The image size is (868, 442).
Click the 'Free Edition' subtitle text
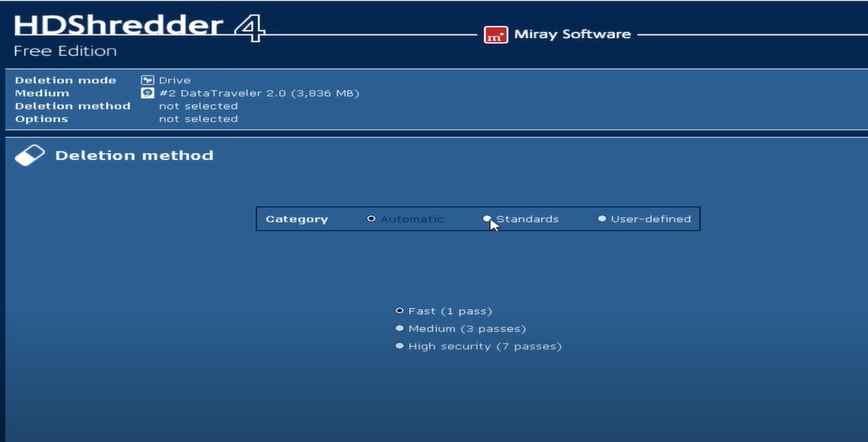(x=65, y=51)
